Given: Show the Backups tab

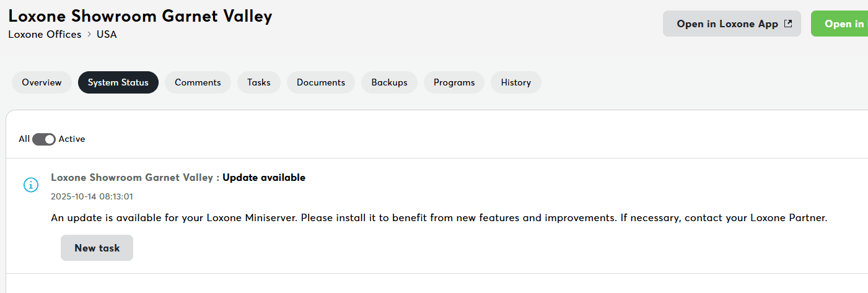Looking at the screenshot, I should click(390, 82).
